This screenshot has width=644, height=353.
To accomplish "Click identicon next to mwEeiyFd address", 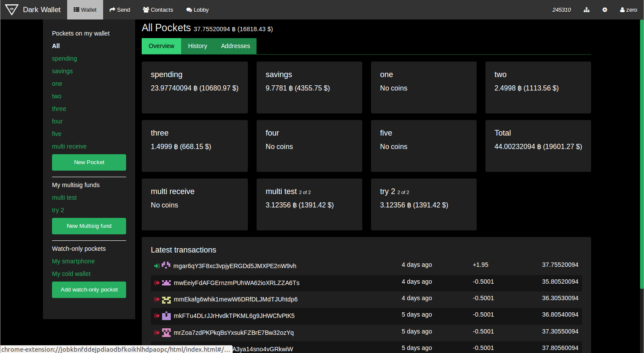I will pyautogui.click(x=166, y=283).
